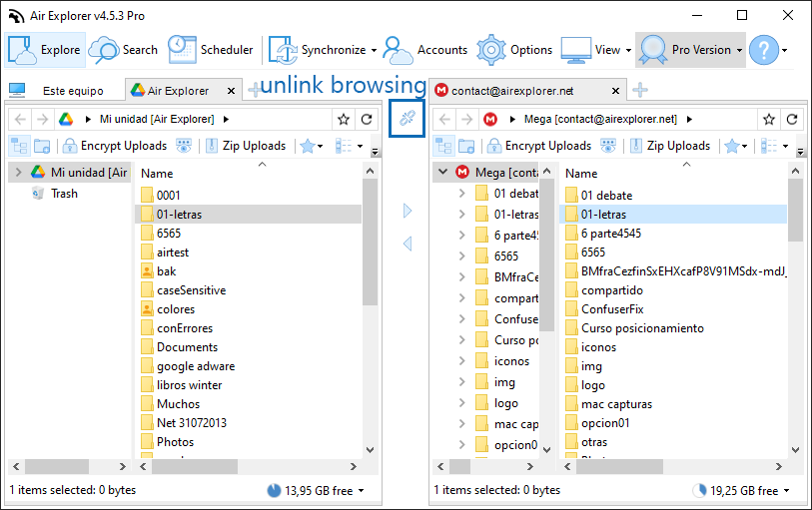Expand iconos tree node in Mega
Image resolution: width=812 pixels, height=510 pixels.
coord(461,361)
